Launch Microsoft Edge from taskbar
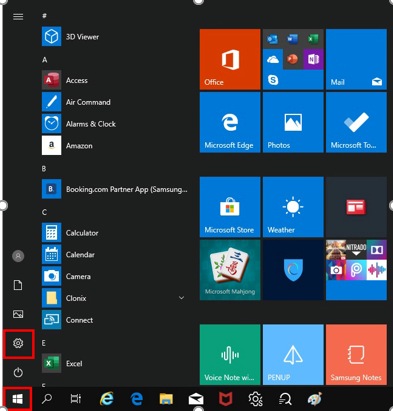This screenshot has width=393, height=411. coord(137,399)
